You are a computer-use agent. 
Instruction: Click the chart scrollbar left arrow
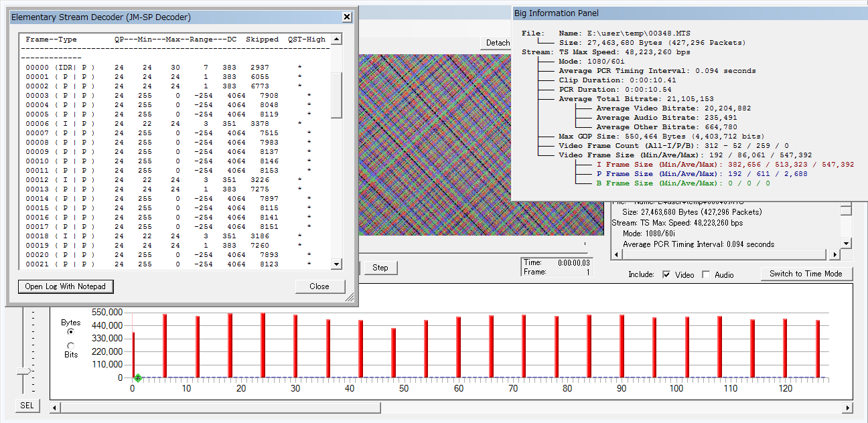point(55,408)
